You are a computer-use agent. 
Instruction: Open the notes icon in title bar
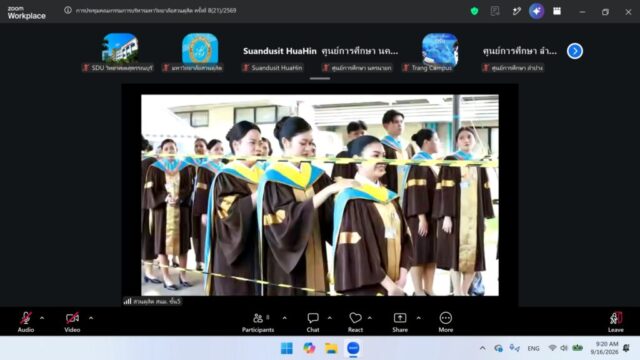click(495, 11)
